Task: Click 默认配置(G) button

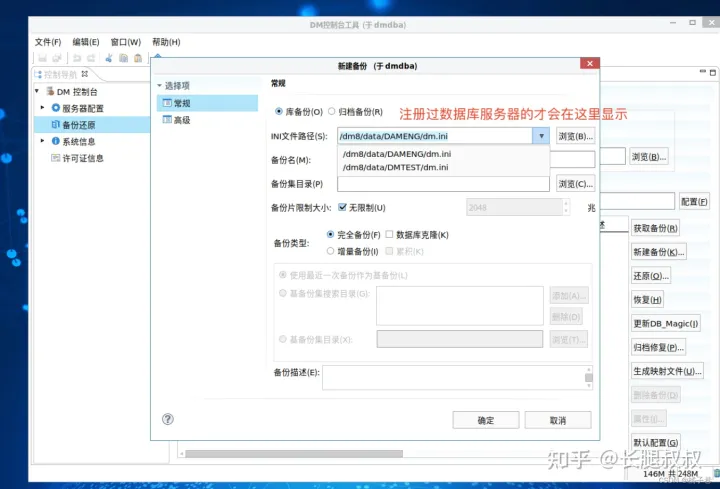Action: click(656, 443)
